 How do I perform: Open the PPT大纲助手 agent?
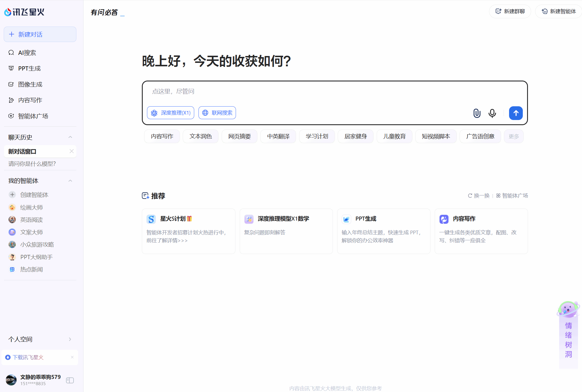click(x=36, y=257)
